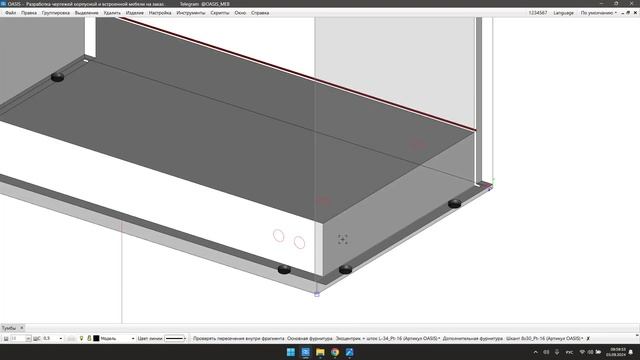The width and height of the screenshot is (640, 360).
Task: Open the Эксцентрик + шток L-34 dropdown
Action: tap(388, 338)
